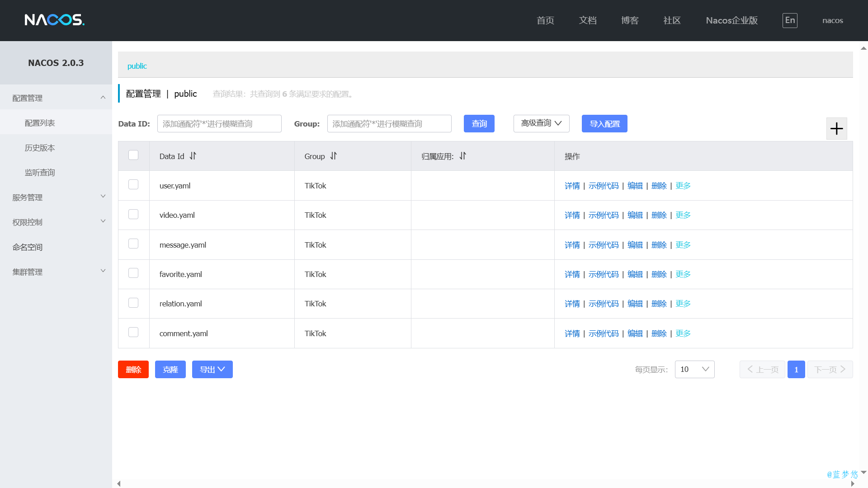Select the comment.yaml row checkbox

point(133,332)
